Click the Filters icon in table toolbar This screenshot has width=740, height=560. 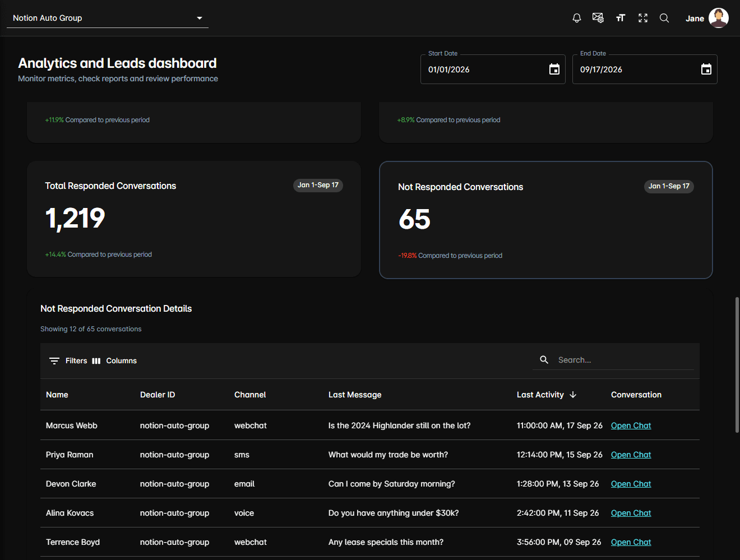(54, 361)
